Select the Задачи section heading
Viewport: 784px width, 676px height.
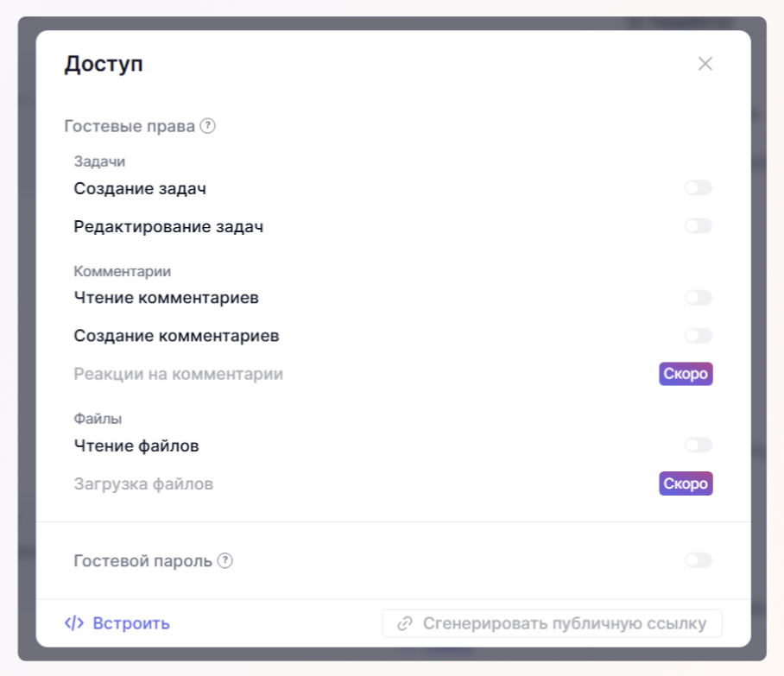click(100, 161)
